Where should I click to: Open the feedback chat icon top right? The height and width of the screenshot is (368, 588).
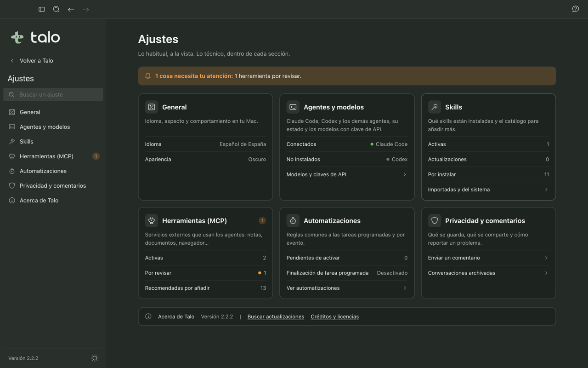tap(576, 9)
